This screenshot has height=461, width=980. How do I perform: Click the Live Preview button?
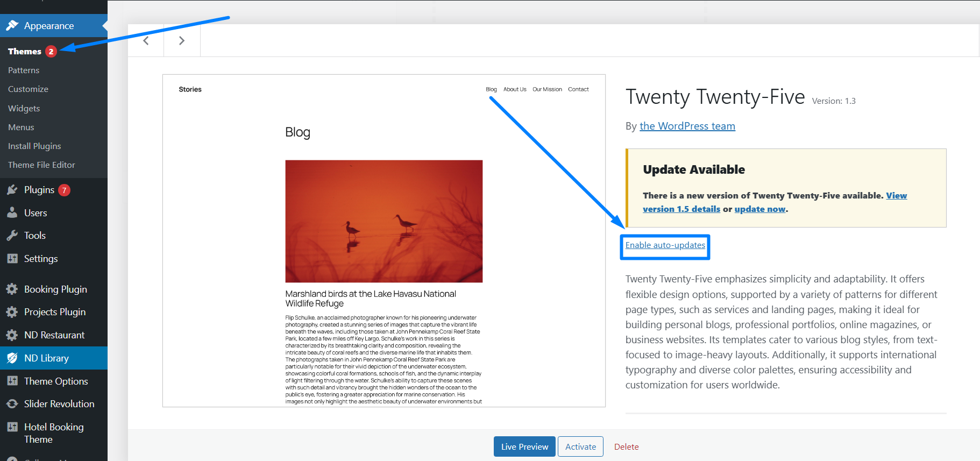(524, 446)
